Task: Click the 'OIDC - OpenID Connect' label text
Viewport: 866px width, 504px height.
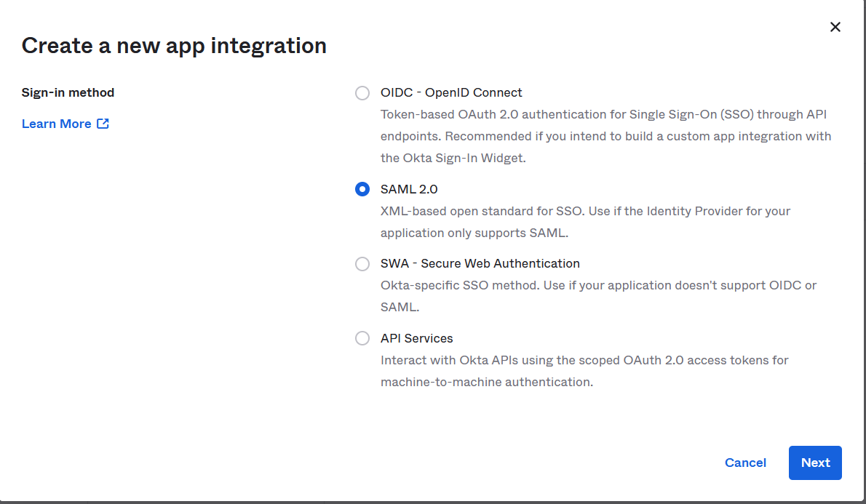Action: click(451, 93)
